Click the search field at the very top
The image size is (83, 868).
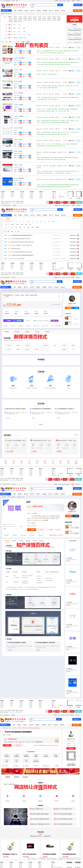[44, 5]
